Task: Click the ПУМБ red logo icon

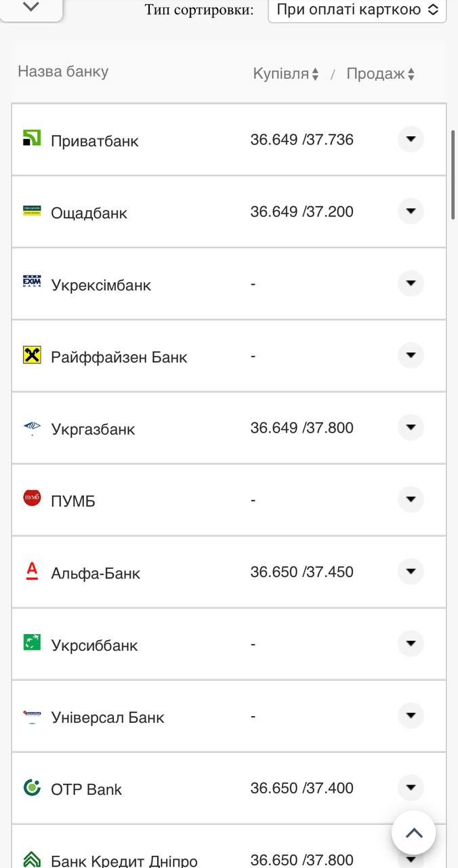Action: [32, 498]
